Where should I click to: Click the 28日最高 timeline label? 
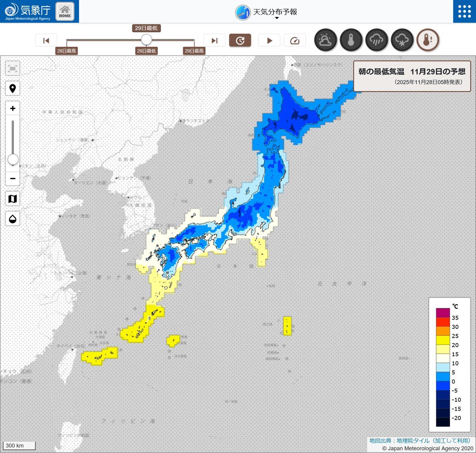click(x=67, y=51)
